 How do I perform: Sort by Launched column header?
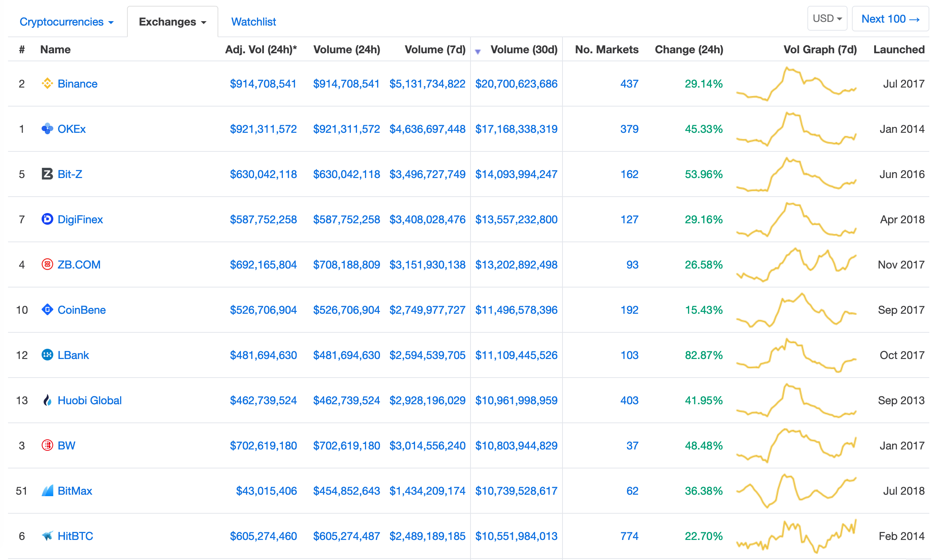(x=899, y=50)
